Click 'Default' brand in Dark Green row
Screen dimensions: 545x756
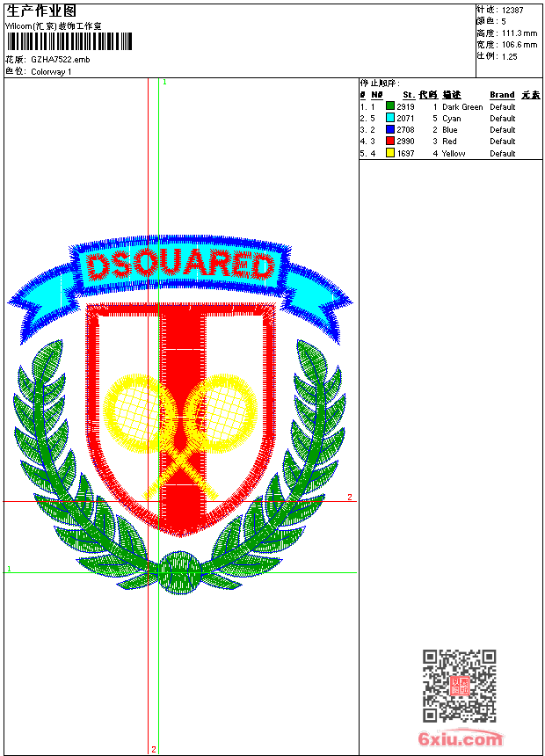502,107
